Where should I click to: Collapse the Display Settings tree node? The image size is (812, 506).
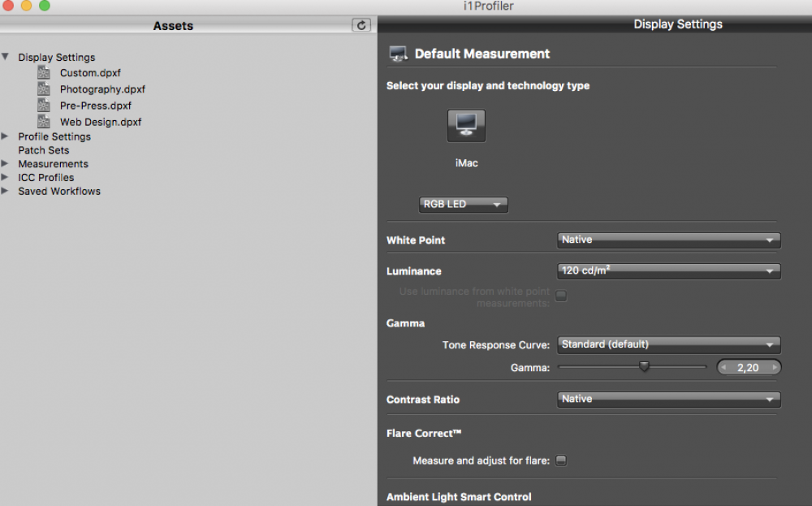coord(5,57)
